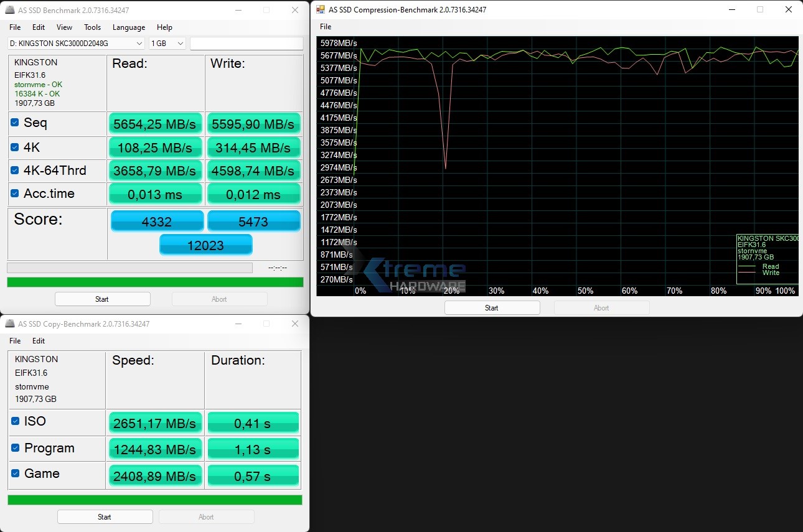Open the Language menu
This screenshot has width=803, height=532.
[x=128, y=27]
